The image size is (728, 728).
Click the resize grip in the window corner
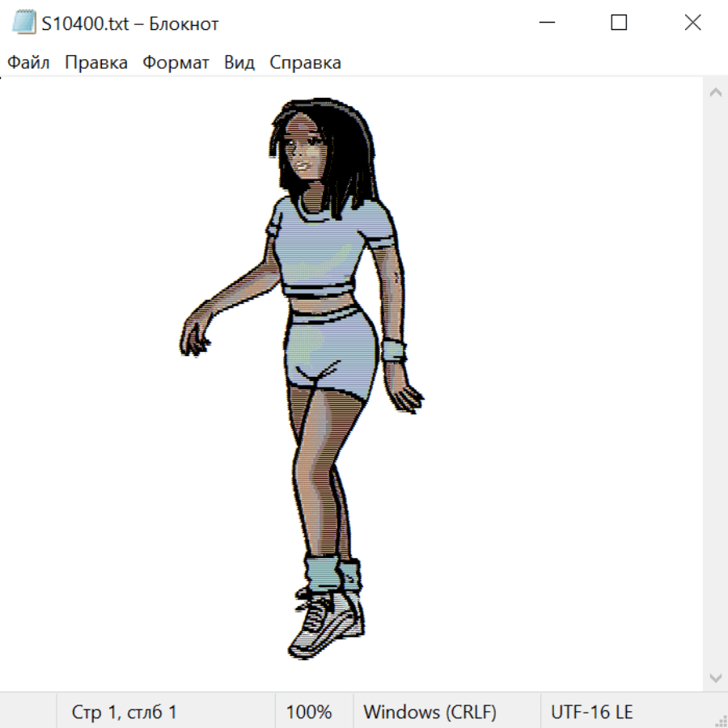(x=721, y=721)
